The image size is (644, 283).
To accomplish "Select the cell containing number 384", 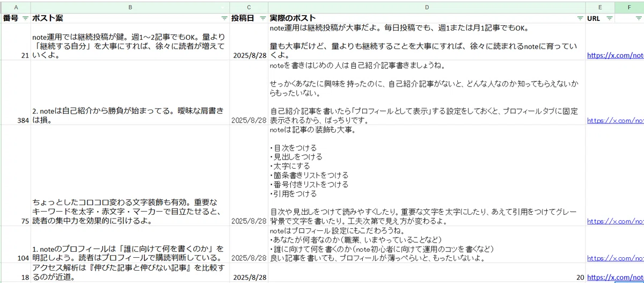I will point(15,93).
